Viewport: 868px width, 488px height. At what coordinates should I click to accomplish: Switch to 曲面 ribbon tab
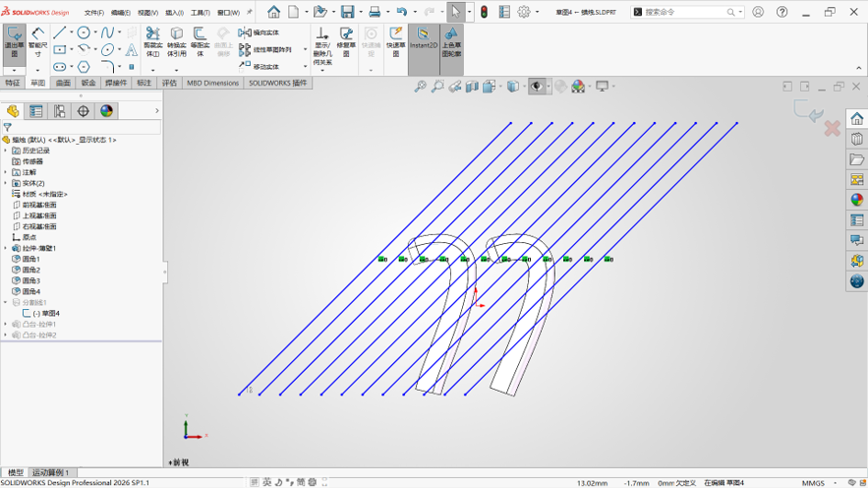coord(63,83)
